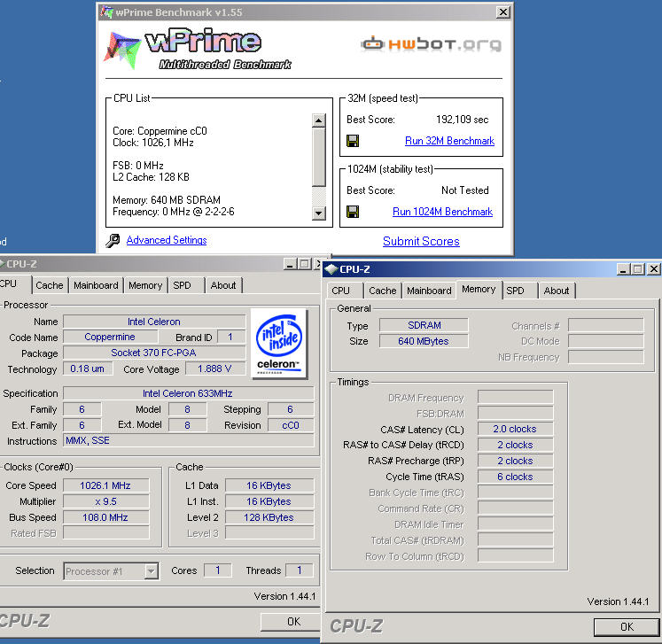Switch to Mainboard tab in right CPU-Z
Screen dimensions: 662x644
pyautogui.click(x=429, y=291)
